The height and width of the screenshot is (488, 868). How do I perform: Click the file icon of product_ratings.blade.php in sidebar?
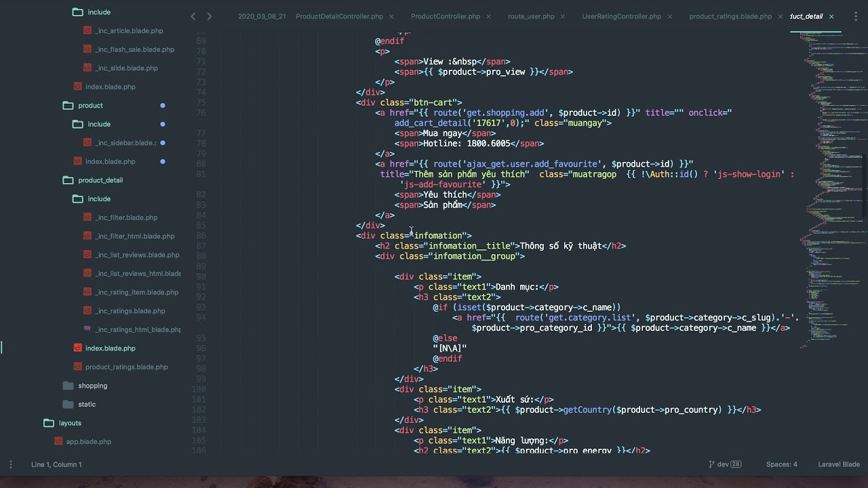(78, 367)
